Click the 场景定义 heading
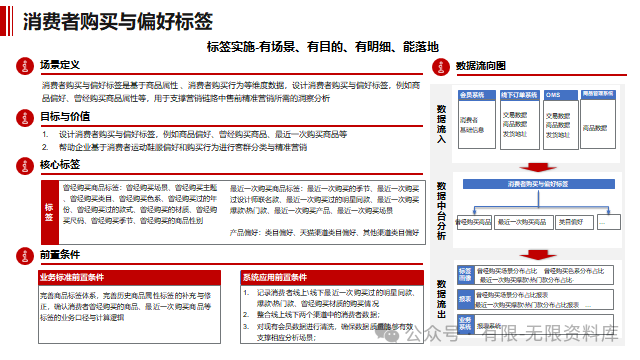The width and height of the screenshot is (640, 360). point(60,65)
